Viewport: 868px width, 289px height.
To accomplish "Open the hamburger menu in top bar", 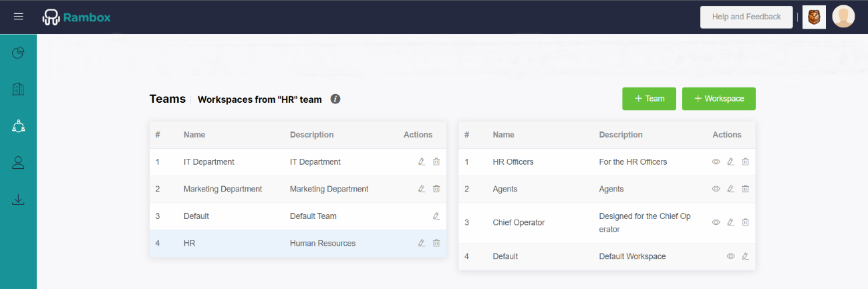I will pos(19,17).
